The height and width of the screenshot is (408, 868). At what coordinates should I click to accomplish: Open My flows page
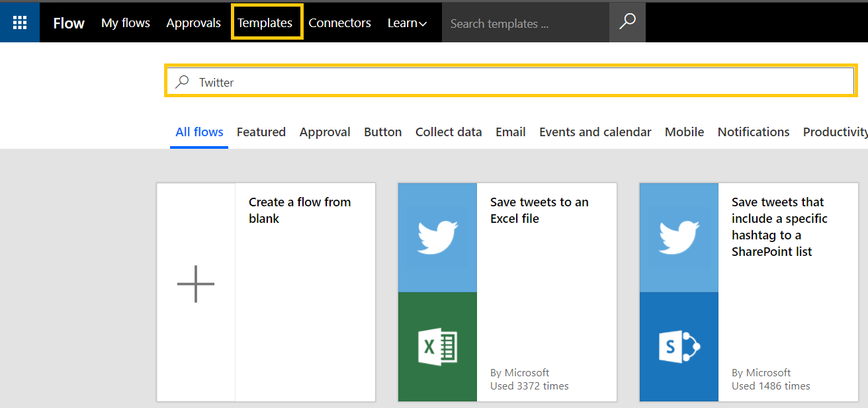pos(126,22)
